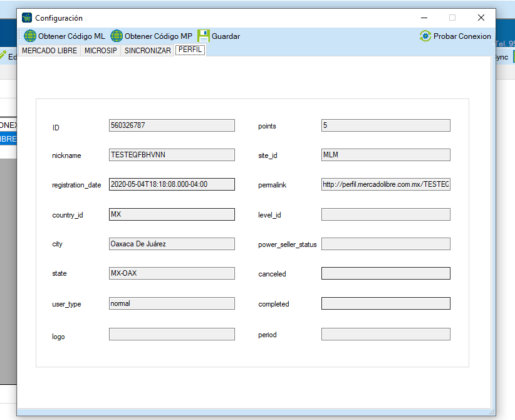
Task: Click the Obtener Código ML globe icon
Action: pos(30,36)
